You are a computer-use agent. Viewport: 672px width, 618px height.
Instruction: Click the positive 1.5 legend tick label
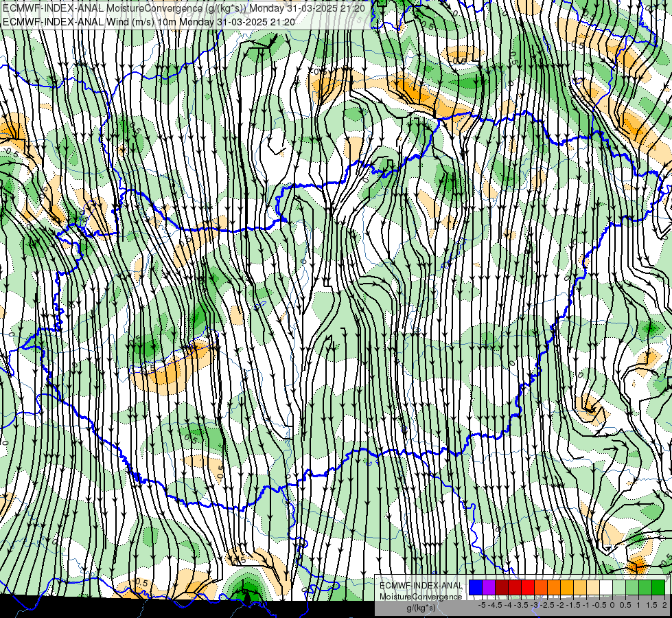[652, 605]
